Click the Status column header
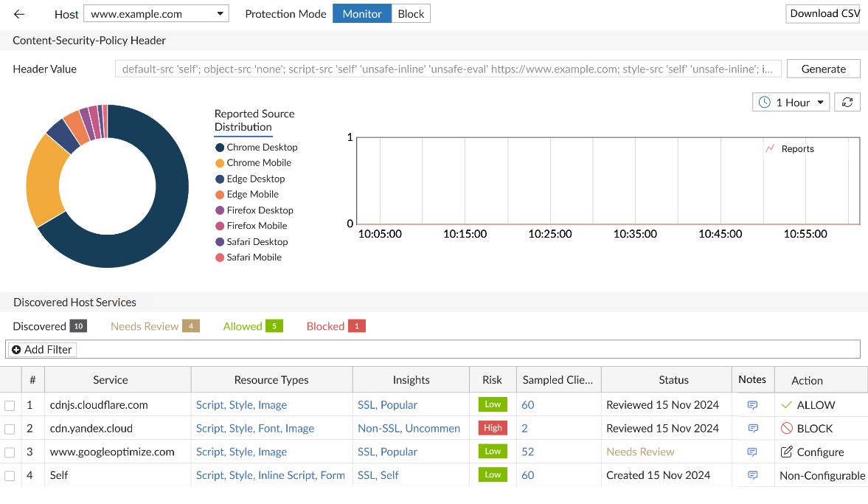868x504 pixels. 667,380
